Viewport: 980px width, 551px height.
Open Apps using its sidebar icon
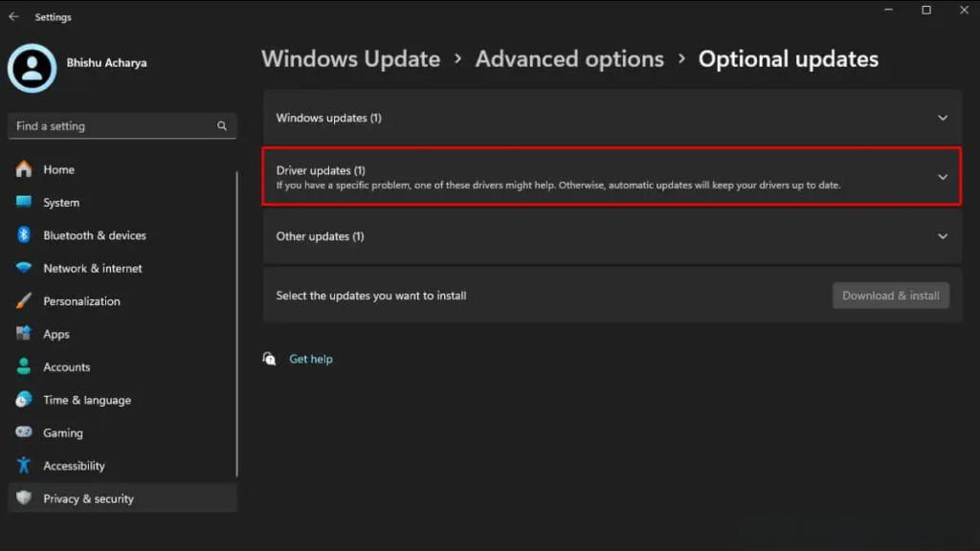coord(24,334)
